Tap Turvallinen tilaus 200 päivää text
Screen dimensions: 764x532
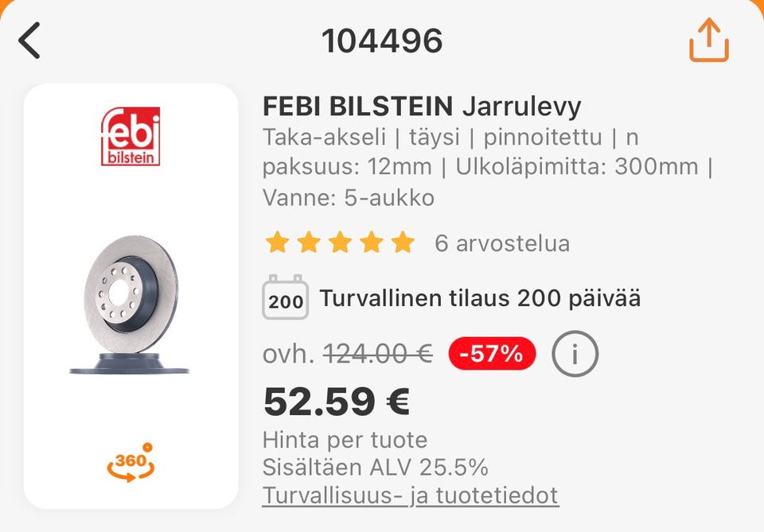[480, 299]
